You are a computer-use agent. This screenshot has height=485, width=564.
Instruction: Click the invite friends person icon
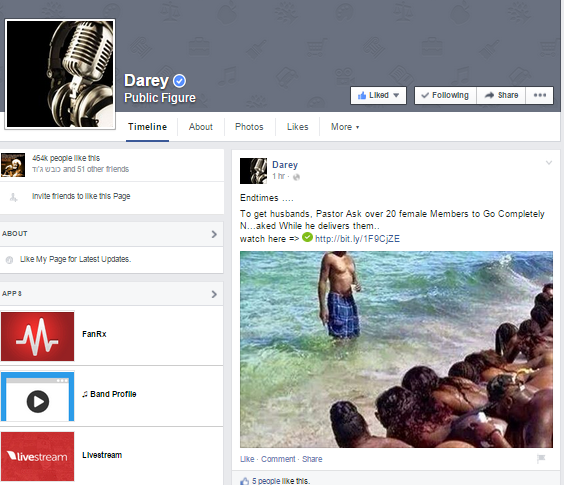point(13,197)
